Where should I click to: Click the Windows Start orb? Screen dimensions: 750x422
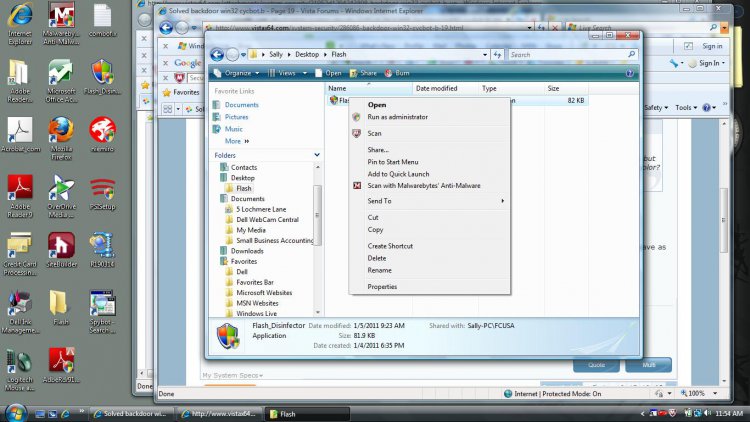point(17,412)
